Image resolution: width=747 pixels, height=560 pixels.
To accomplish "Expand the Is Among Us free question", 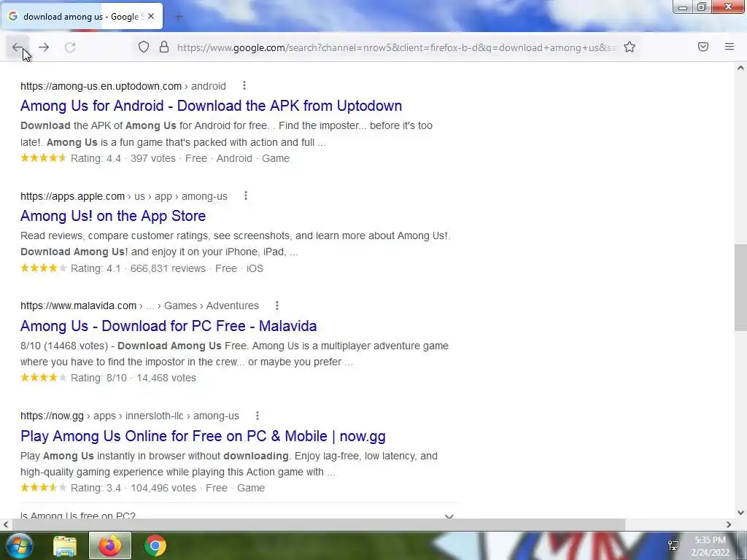I will tap(239, 516).
